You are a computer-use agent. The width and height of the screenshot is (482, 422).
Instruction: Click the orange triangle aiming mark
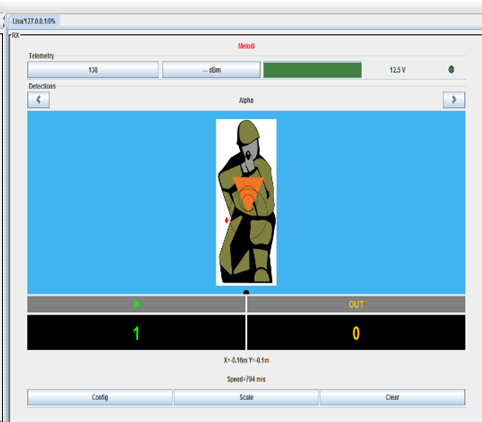[x=248, y=193]
